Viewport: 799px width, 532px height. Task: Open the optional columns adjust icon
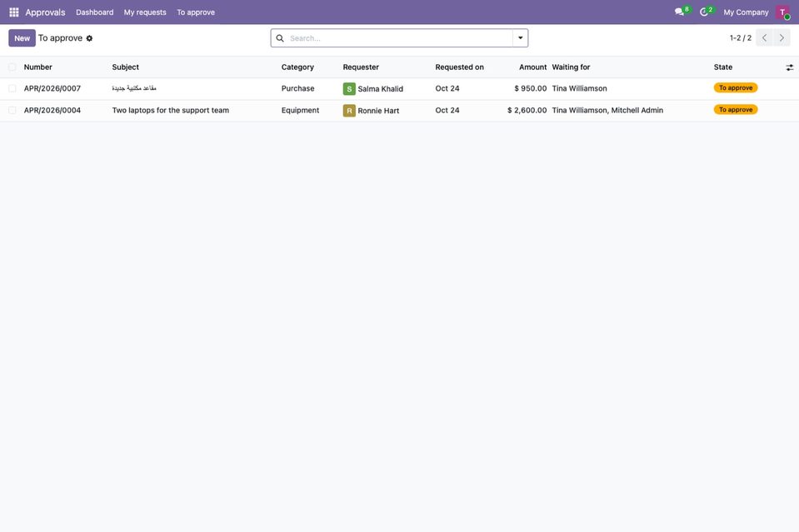(789, 67)
